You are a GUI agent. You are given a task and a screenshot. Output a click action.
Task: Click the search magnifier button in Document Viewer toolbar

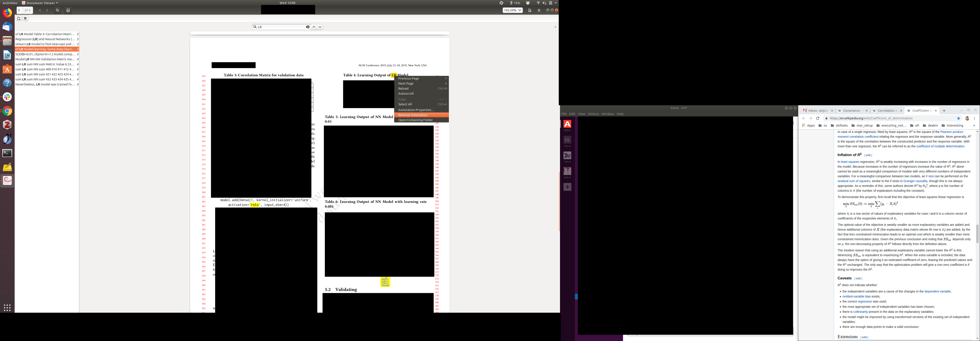coord(58,10)
